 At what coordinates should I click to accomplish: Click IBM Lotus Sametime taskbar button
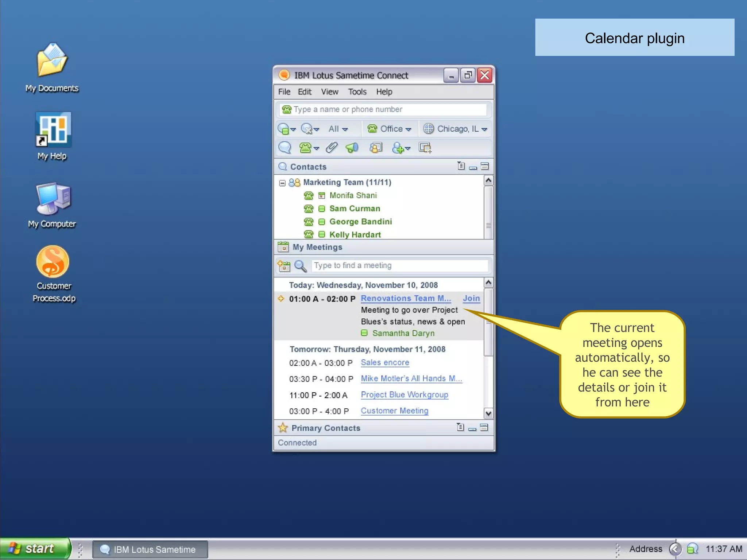coord(150,549)
